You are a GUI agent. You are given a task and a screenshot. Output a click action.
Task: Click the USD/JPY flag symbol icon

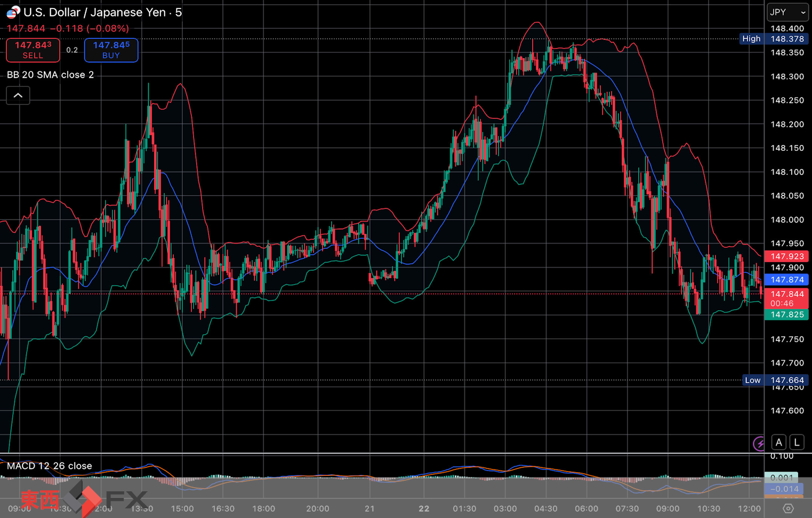point(13,12)
